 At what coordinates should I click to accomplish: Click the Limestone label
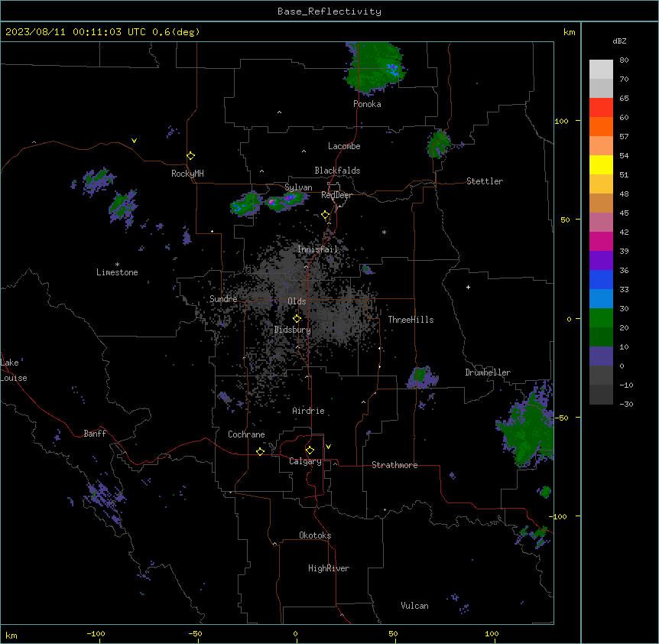pyautogui.click(x=117, y=272)
